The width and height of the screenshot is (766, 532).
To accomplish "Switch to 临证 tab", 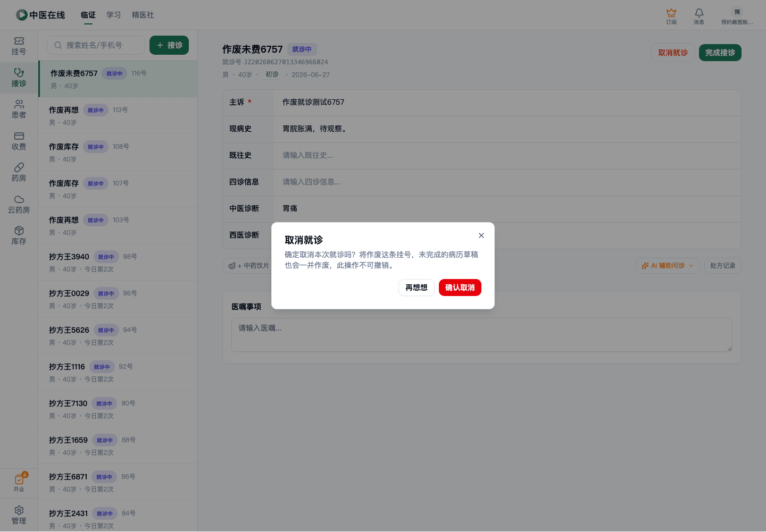I will [88, 15].
